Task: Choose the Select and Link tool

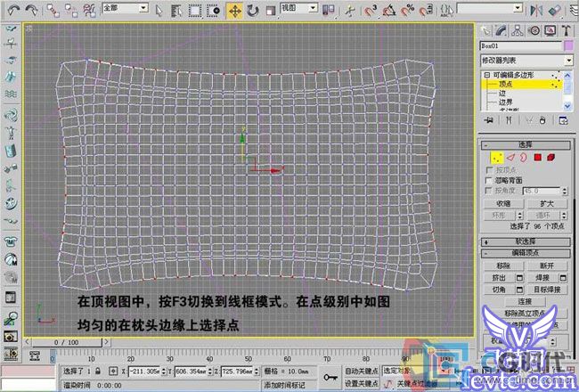Action: point(53,11)
